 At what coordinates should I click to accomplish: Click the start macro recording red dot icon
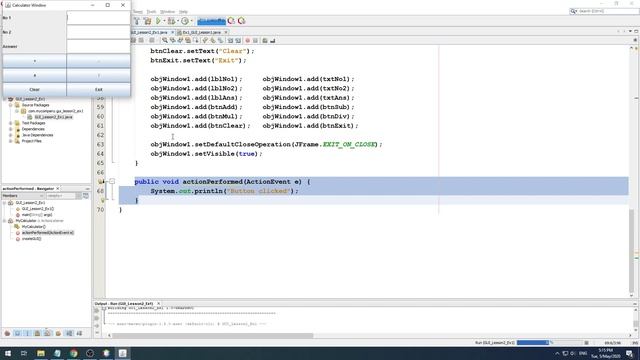coord(247,40)
